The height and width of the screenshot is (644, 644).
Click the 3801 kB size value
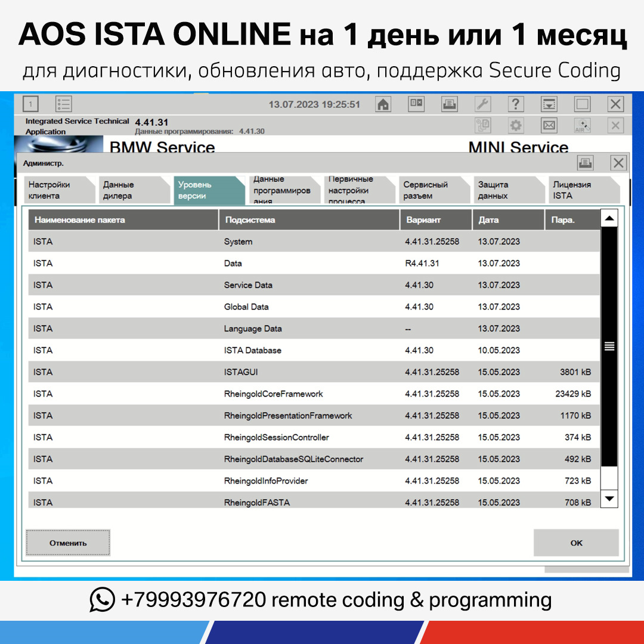pyautogui.click(x=575, y=372)
